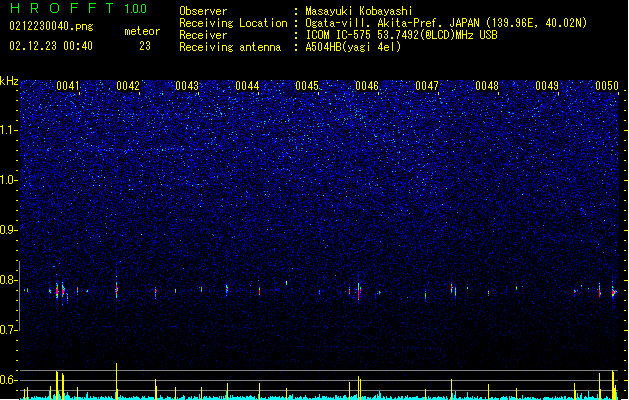Click time marker 0045
This screenshot has width=629, height=400.
point(307,86)
